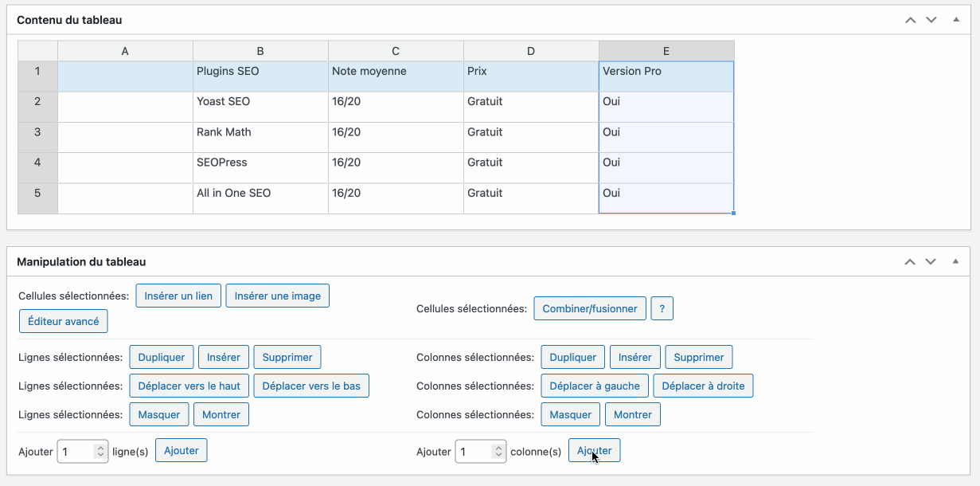Click Déplacer à gauche

pos(595,386)
